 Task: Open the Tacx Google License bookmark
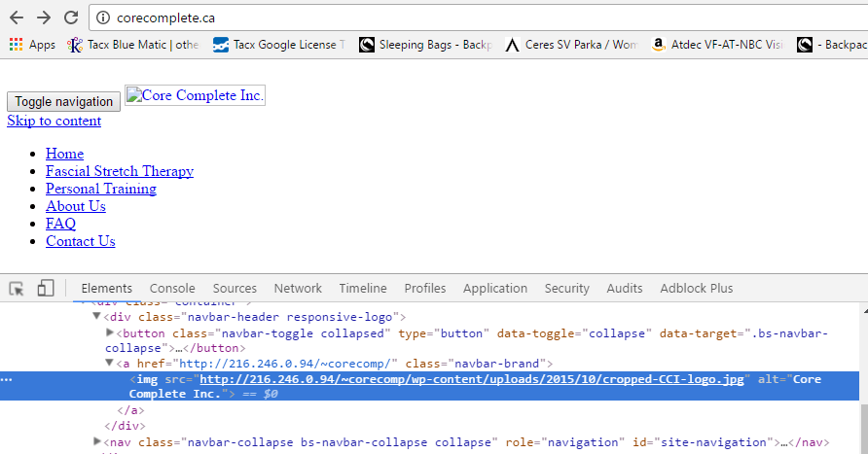coord(279,45)
